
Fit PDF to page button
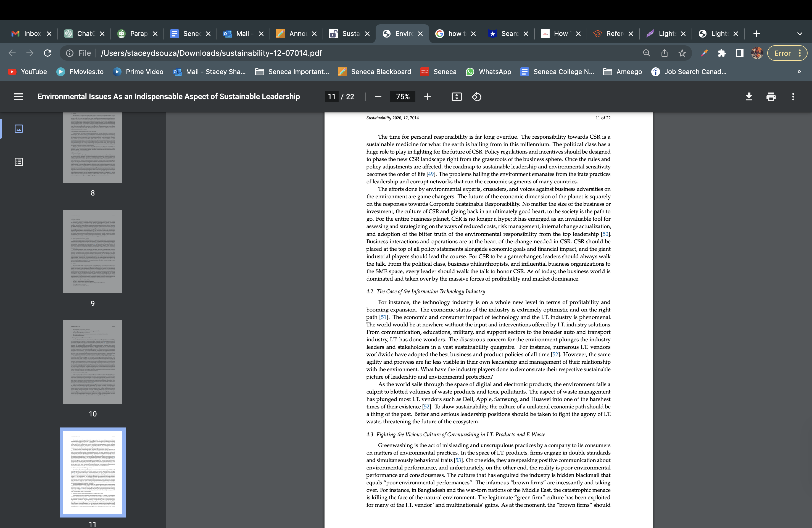point(457,97)
